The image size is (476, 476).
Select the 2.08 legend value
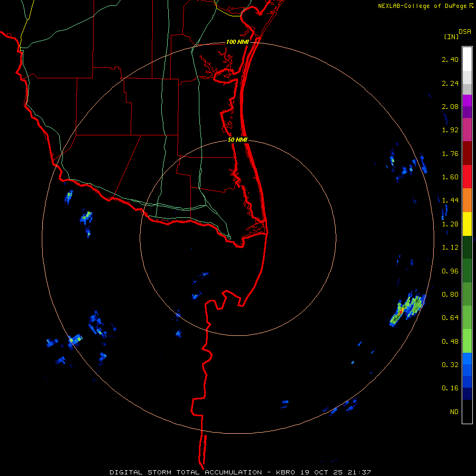pyautogui.click(x=450, y=106)
